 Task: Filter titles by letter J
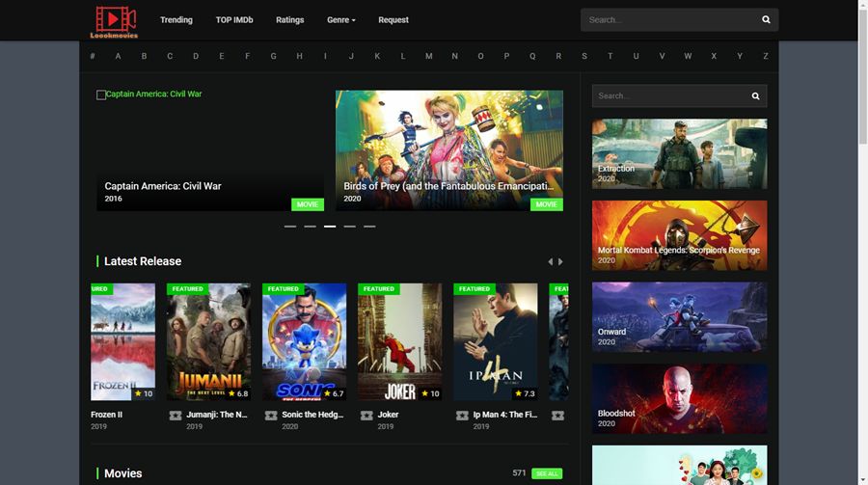[x=351, y=57]
